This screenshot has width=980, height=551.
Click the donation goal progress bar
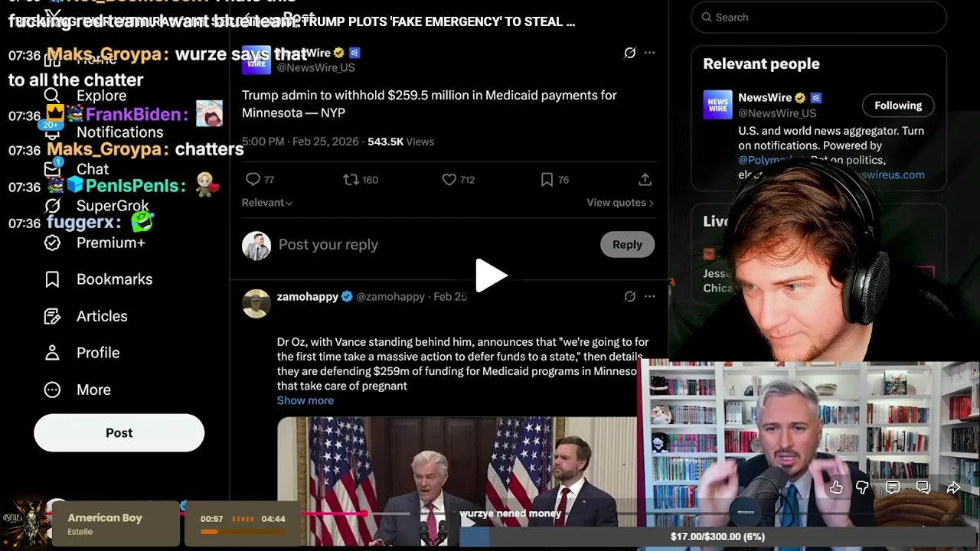pos(717,536)
